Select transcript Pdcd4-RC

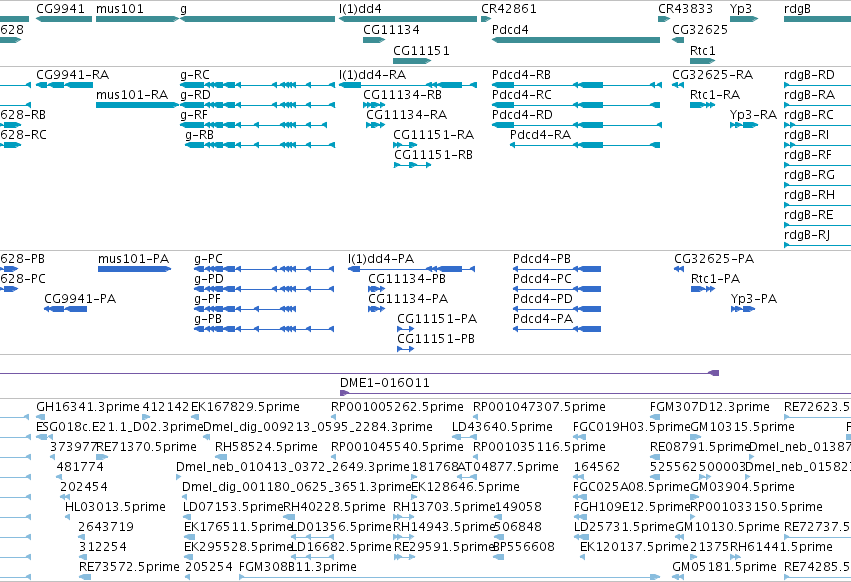point(576,105)
